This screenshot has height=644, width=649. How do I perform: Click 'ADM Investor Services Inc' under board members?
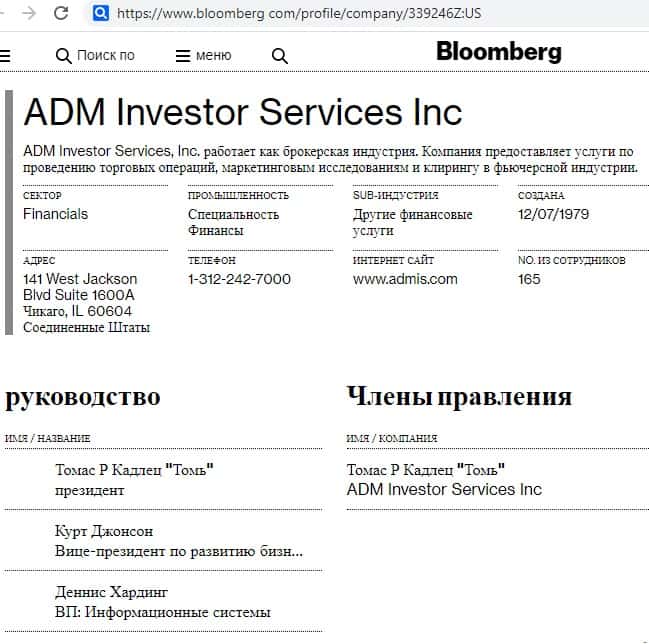pos(444,490)
